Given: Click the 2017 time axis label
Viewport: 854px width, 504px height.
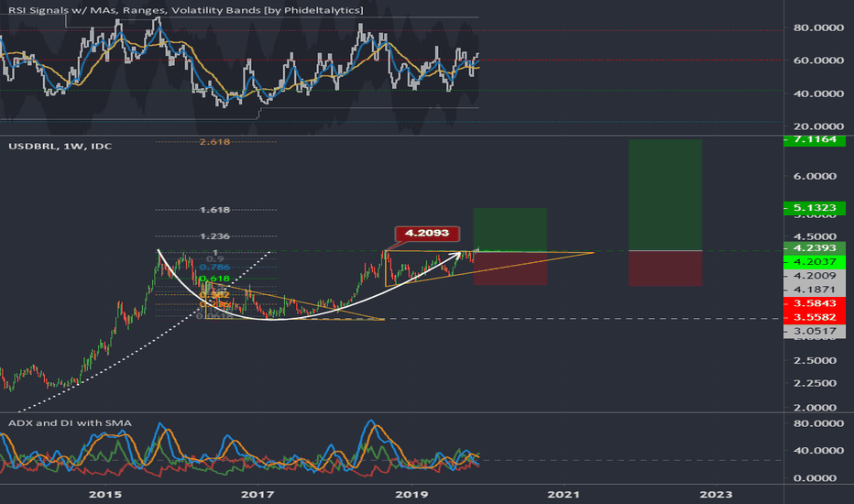Looking at the screenshot, I should click(x=257, y=494).
